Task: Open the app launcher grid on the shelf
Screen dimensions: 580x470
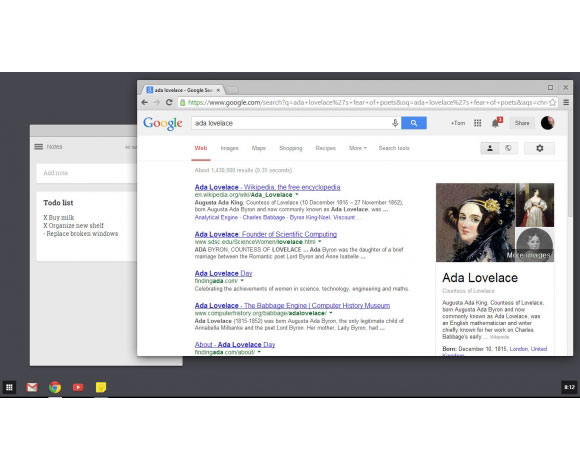Action: pos(9,387)
